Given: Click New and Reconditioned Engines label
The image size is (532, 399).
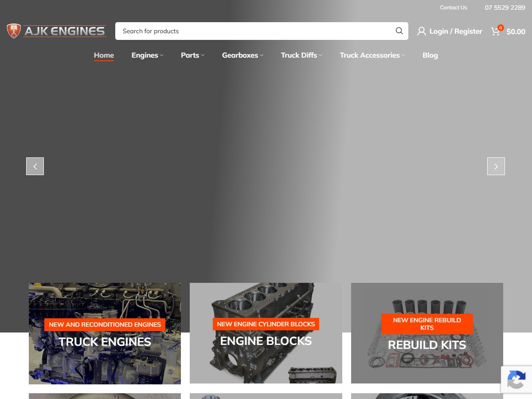Looking at the screenshot, I should [105, 325].
